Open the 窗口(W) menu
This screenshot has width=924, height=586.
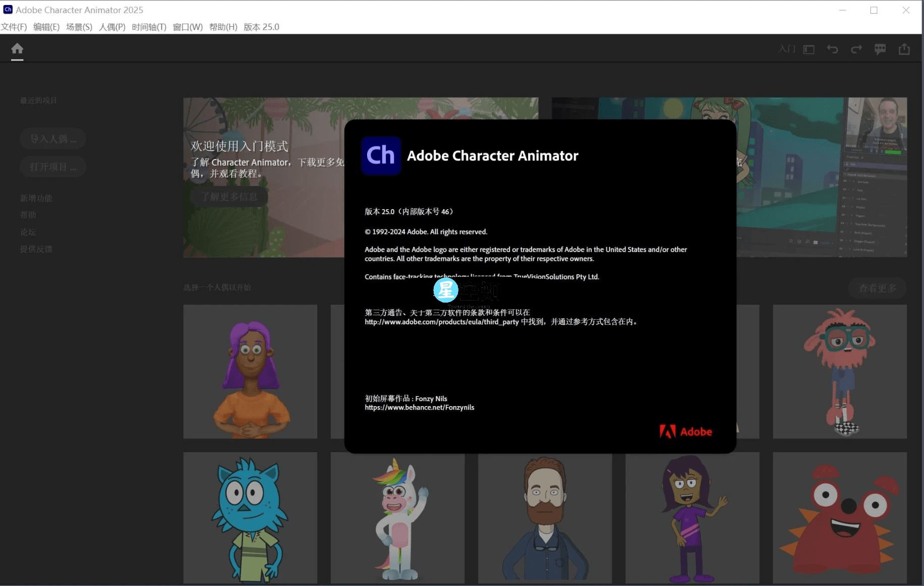(x=187, y=27)
